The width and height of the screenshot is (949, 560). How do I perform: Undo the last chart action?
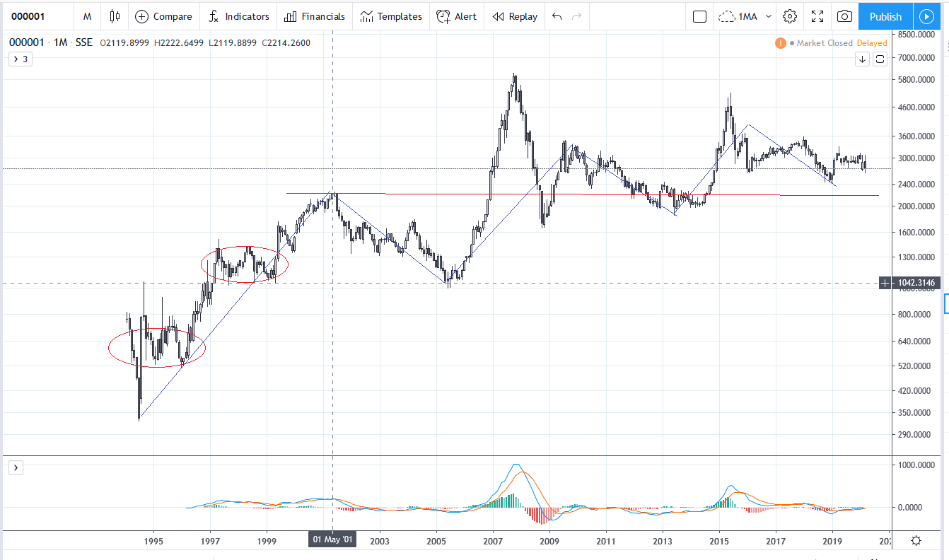(557, 16)
